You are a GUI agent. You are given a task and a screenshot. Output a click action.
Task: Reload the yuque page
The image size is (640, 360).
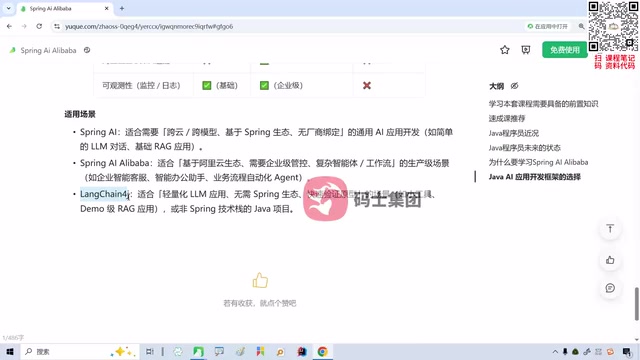[x=39, y=27]
